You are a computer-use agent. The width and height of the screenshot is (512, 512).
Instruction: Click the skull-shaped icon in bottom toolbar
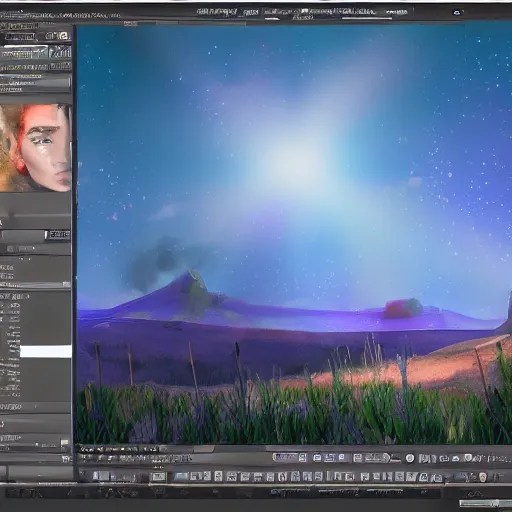(x=483, y=477)
